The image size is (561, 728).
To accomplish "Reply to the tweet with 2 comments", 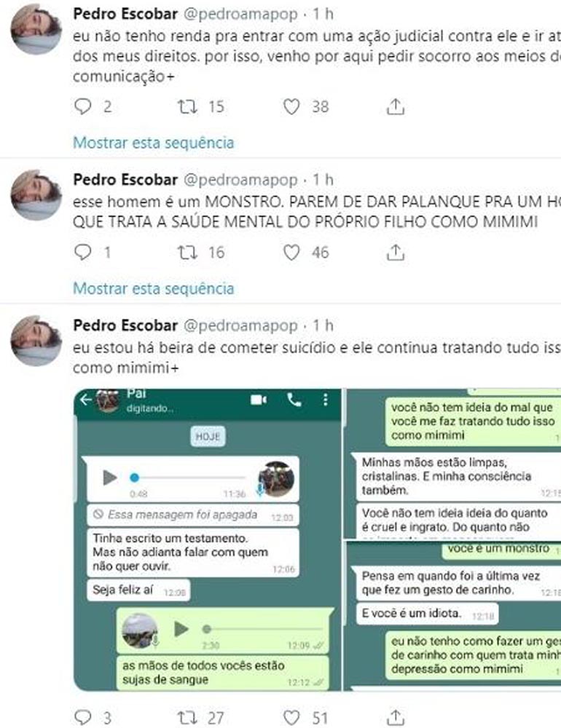I will (83, 107).
